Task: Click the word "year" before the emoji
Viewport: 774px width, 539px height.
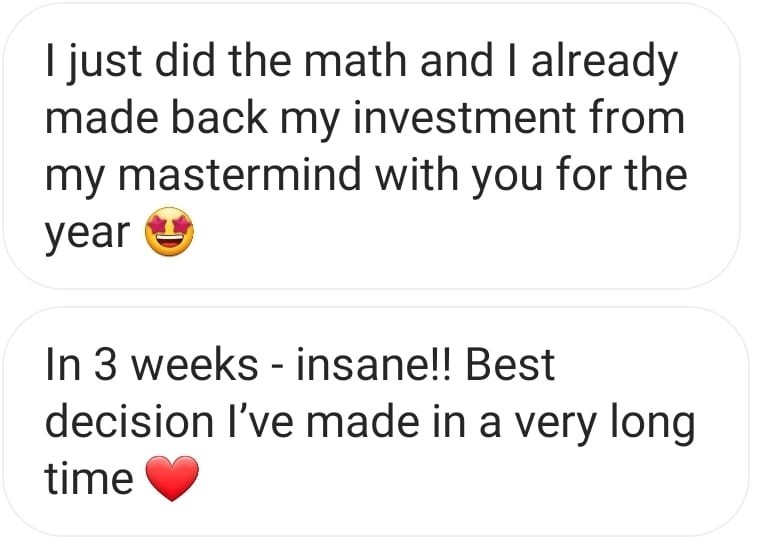Action: coord(87,235)
